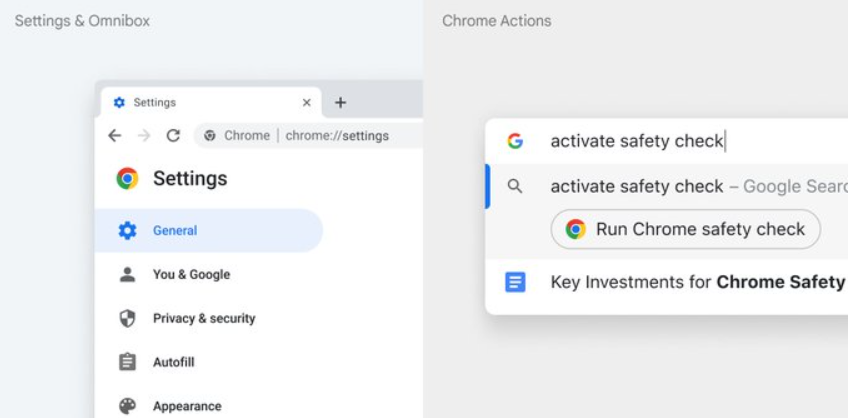Viewport: 848px width, 418px height.
Task: Open the You & Google settings section
Action: coord(191,275)
